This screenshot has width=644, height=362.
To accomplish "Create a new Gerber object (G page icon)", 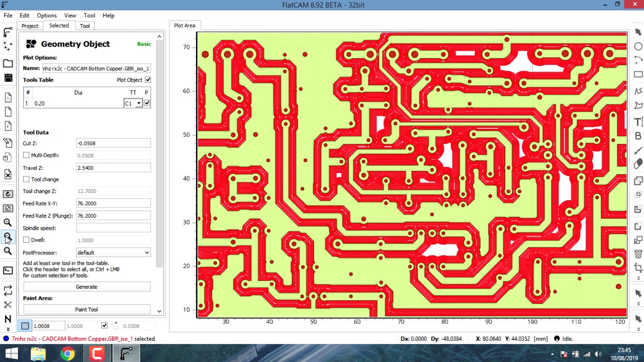I will (x=8, y=97).
